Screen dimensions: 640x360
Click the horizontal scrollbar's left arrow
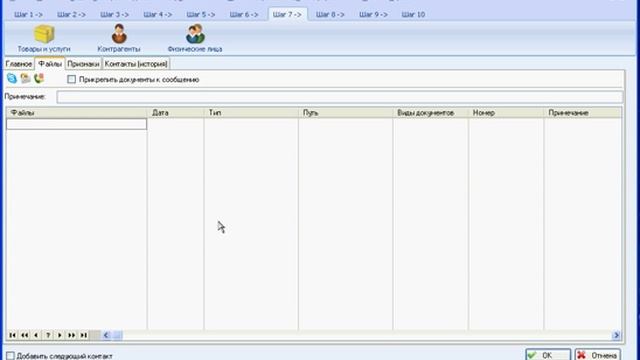[106, 335]
